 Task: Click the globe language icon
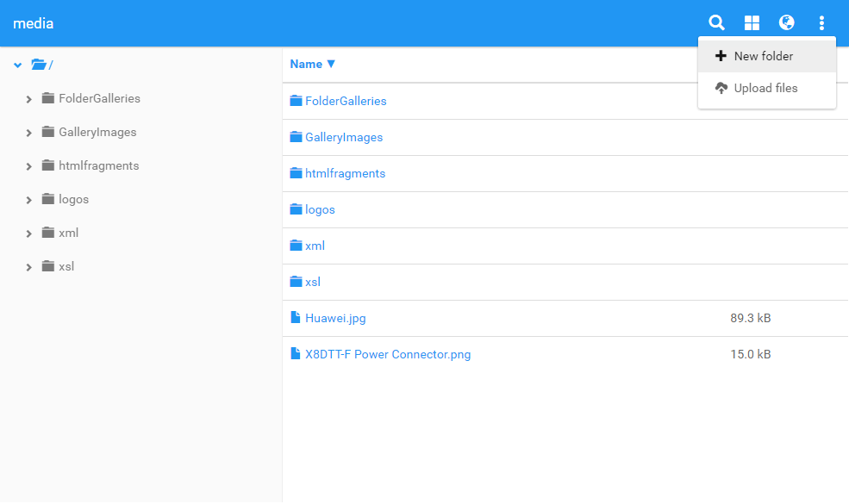point(786,23)
